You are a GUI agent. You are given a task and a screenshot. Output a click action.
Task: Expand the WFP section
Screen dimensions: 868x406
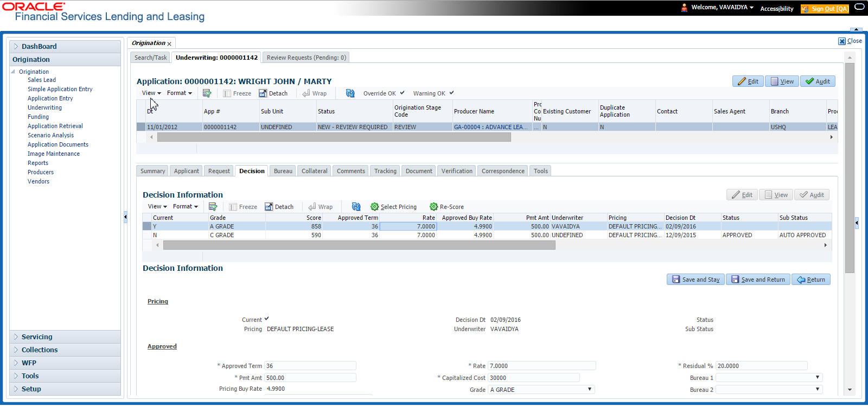pyautogui.click(x=65, y=363)
